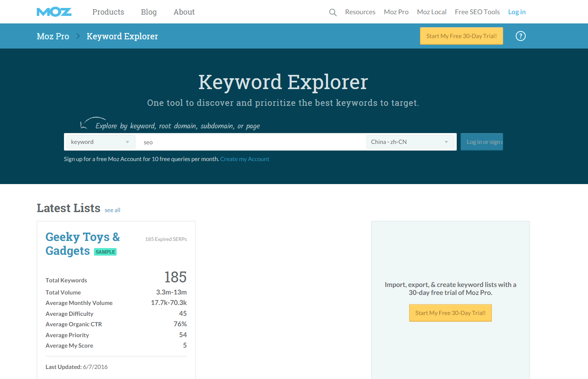The image size is (588, 379).
Task: Click Moz Pro breadcrumb link
Action: click(x=53, y=36)
